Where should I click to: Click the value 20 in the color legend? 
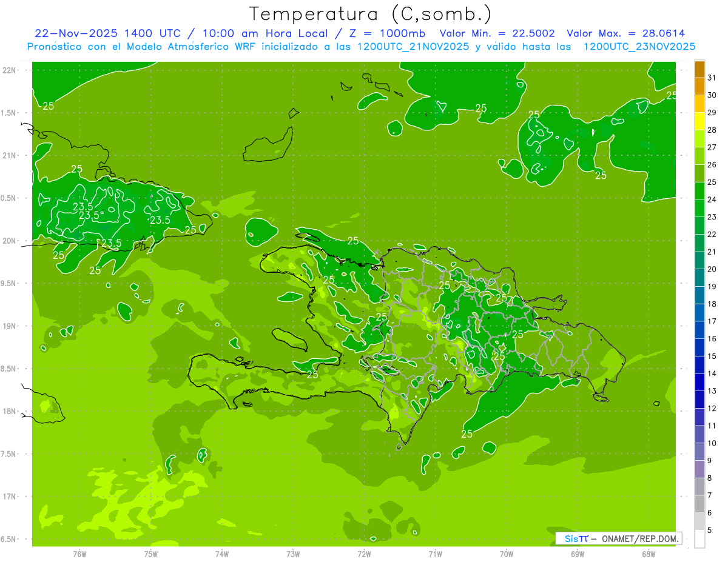712,269
